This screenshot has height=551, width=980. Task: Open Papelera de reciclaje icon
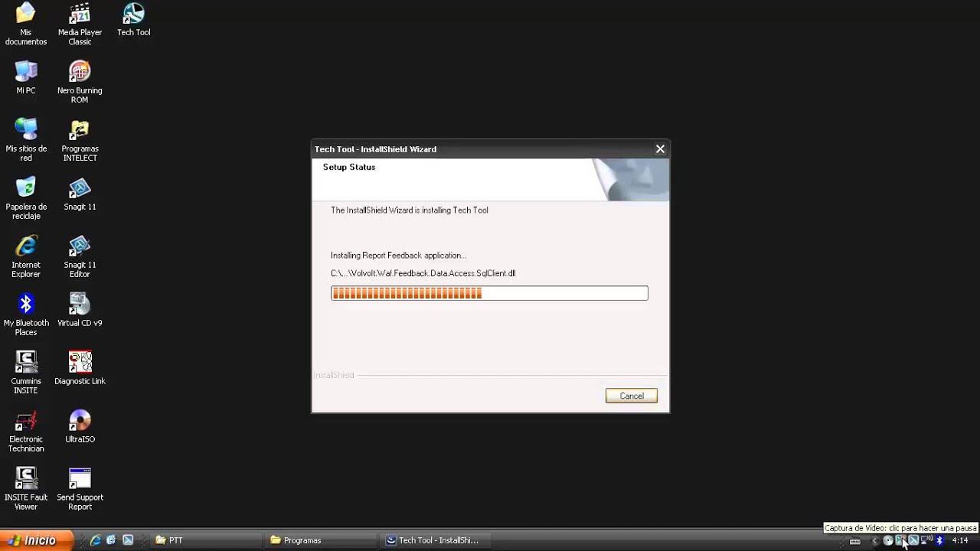[26, 197]
